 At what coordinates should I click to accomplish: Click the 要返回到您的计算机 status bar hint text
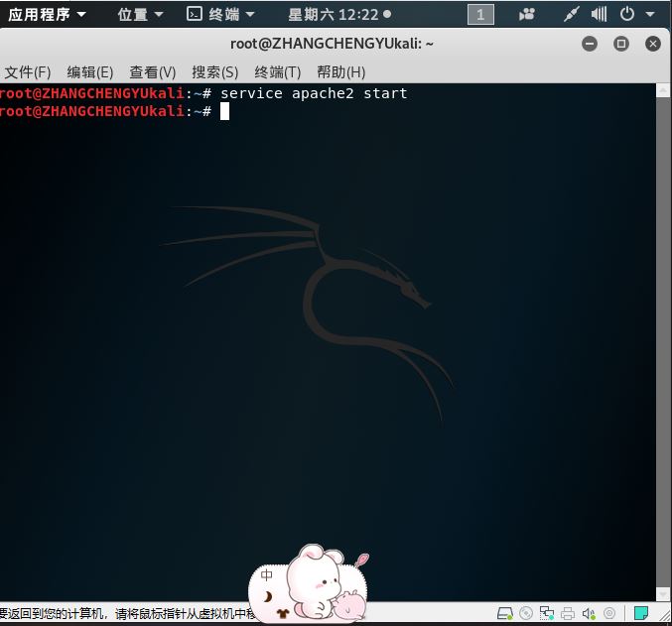[128, 614]
